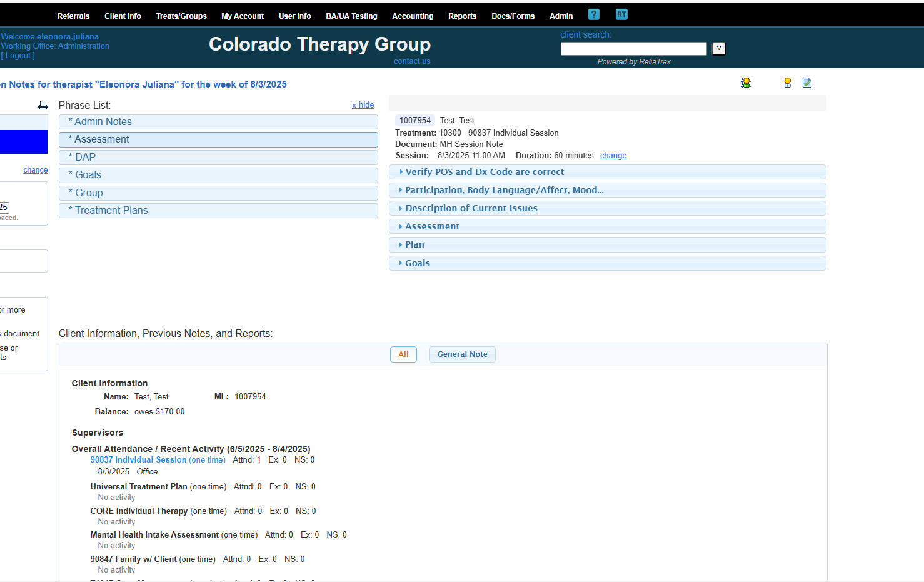Image resolution: width=924 pixels, height=582 pixels.
Task: Hide the Phrase List panel
Action: 363,105
